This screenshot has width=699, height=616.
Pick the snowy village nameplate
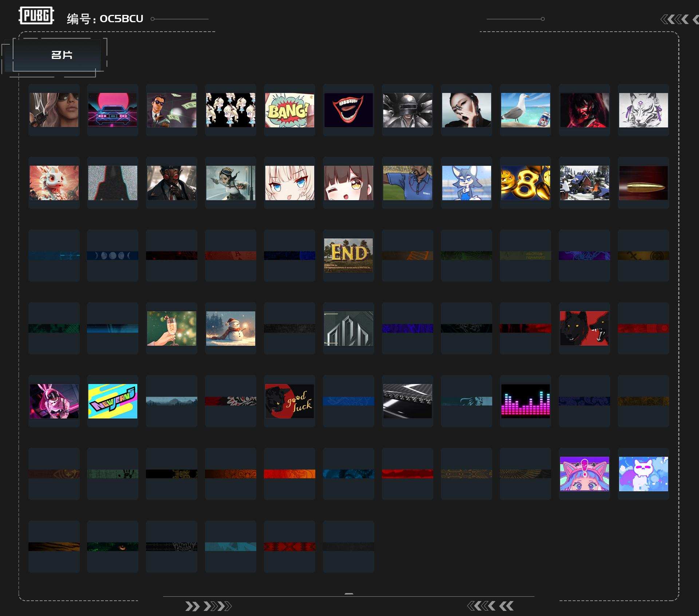pos(584,183)
